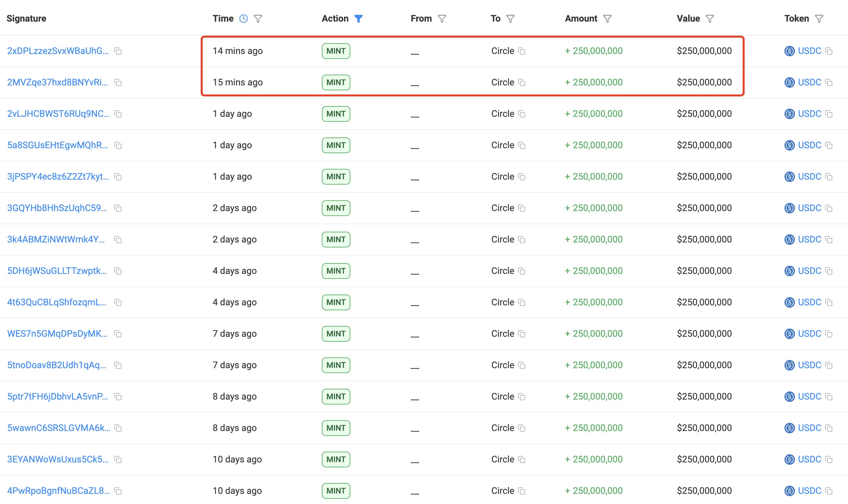This screenshot has width=848, height=504.
Task: Click Circle label in 14 mins ago row
Action: (503, 51)
